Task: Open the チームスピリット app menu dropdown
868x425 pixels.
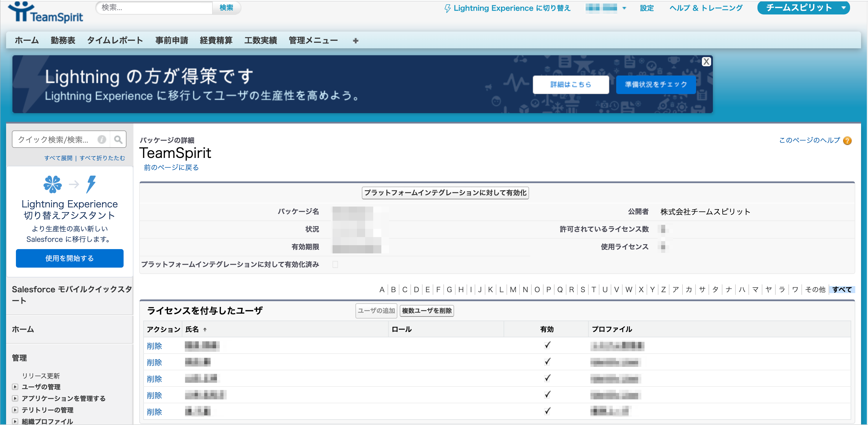Action: [x=844, y=8]
